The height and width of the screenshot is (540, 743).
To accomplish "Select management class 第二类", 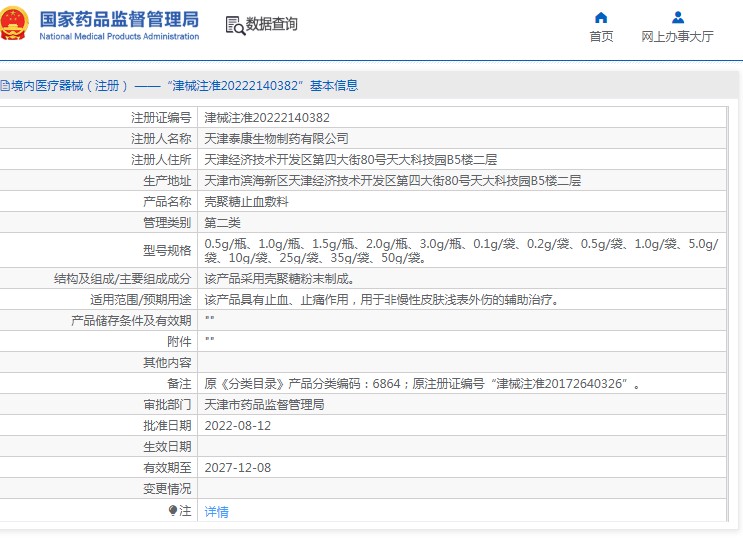I will click(222, 223).
